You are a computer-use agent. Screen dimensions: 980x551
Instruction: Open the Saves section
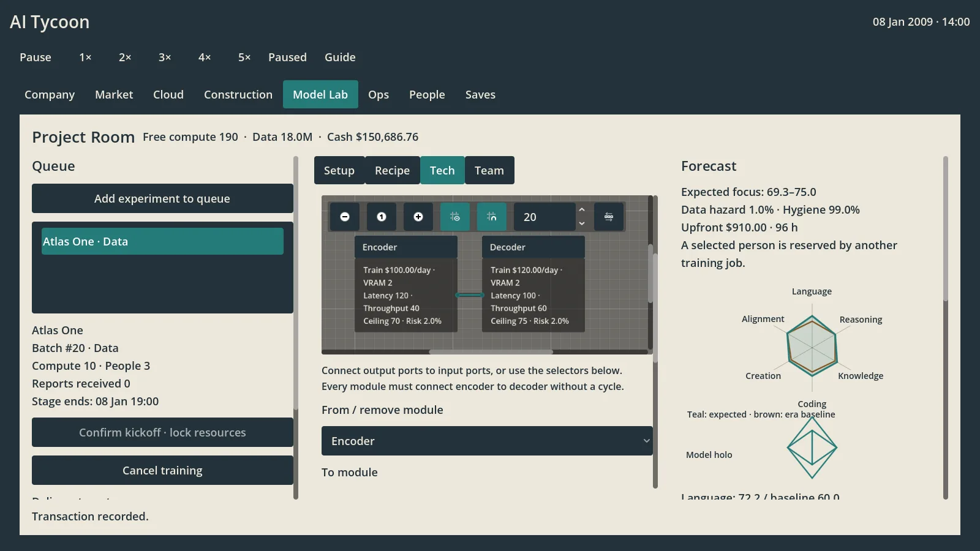click(x=480, y=94)
